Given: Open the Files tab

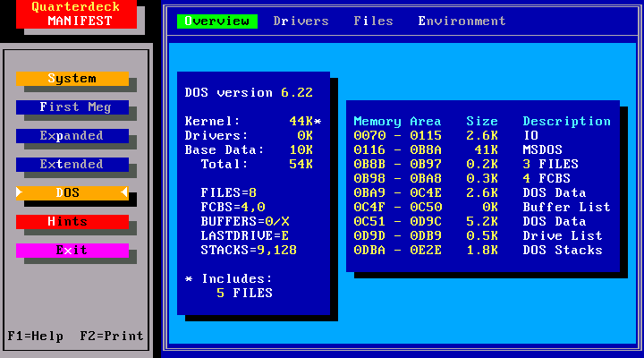Looking at the screenshot, I should click(x=373, y=21).
